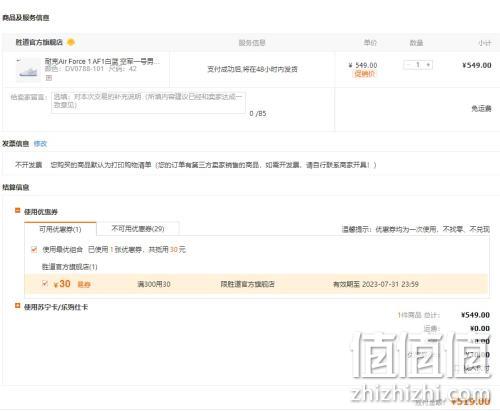Focus the quantity field showing 1
The width and height of the screenshot is (500, 411).
[x=418, y=65]
